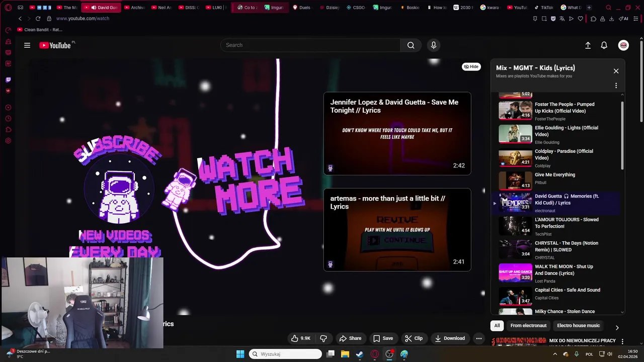The height and width of the screenshot is (362, 644).
Task: Switch to the Neil Ar browser tab
Action: coord(161,8)
